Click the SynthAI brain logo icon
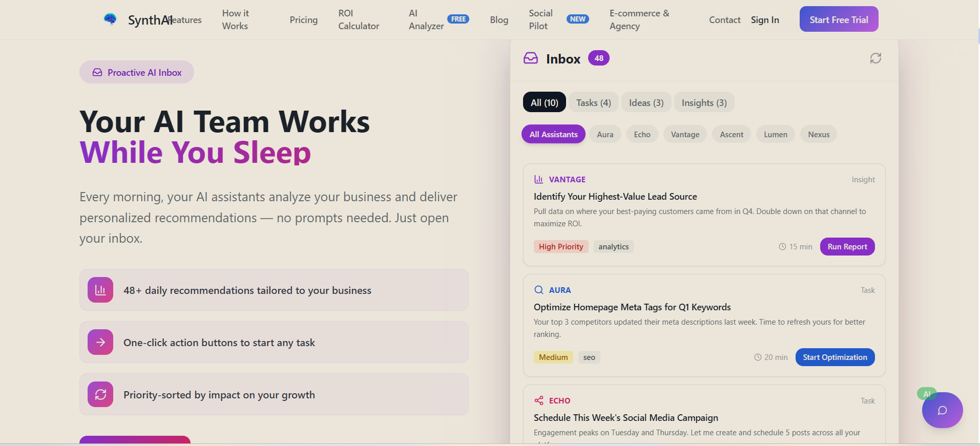Viewport: 980px width, 446px height. (x=110, y=19)
